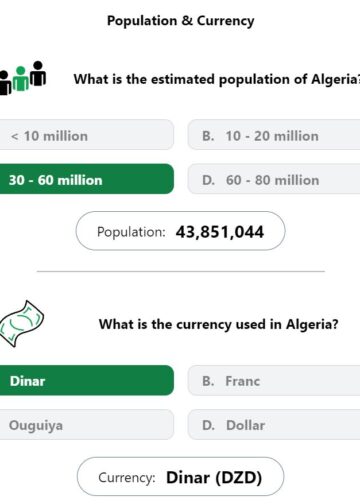Click the Population 43,851,044 result pill
This screenshot has width=360, height=504.
pyautogui.click(x=180, y=231)
